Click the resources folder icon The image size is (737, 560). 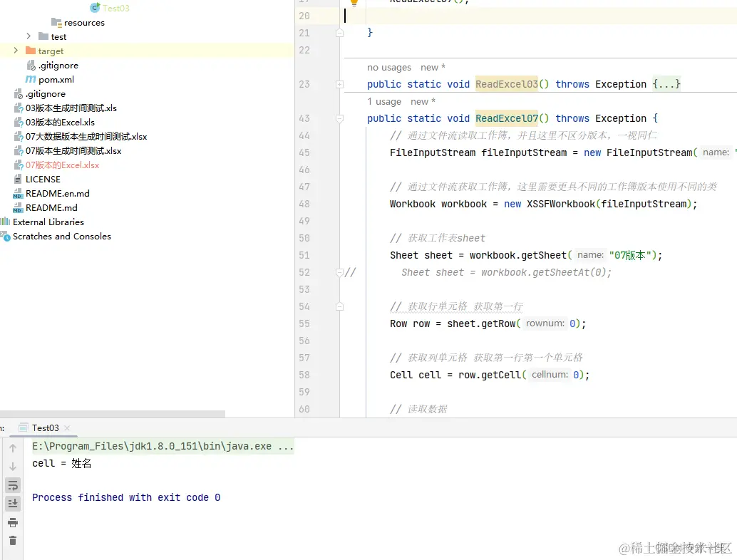pos(56,22)
